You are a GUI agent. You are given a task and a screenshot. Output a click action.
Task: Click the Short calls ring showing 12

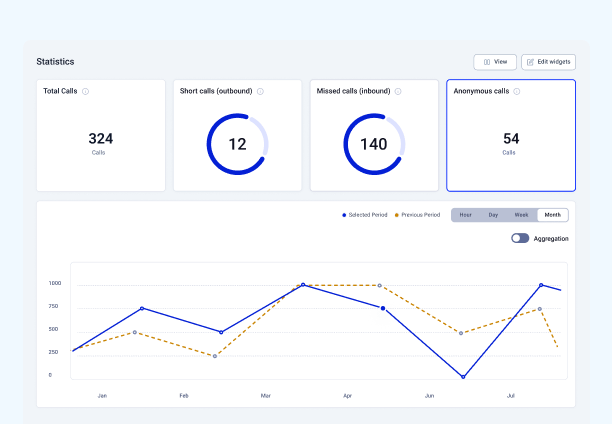[x=237, y=144]
